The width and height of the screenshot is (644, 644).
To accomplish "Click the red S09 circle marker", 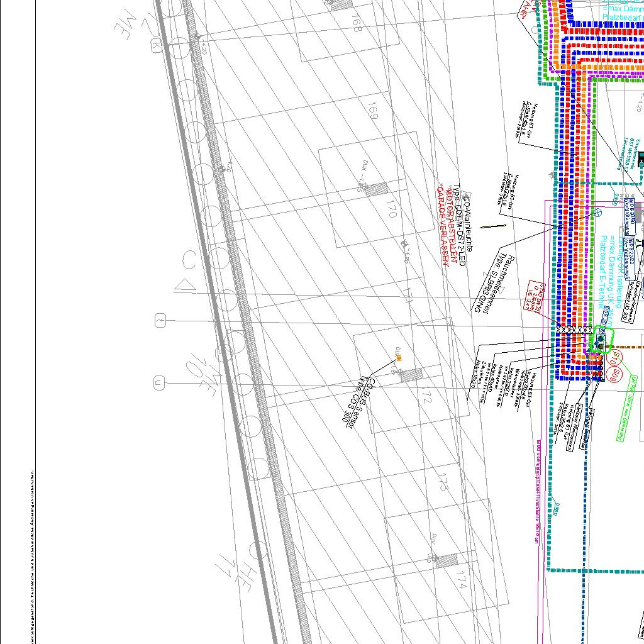I will (615, 375).
